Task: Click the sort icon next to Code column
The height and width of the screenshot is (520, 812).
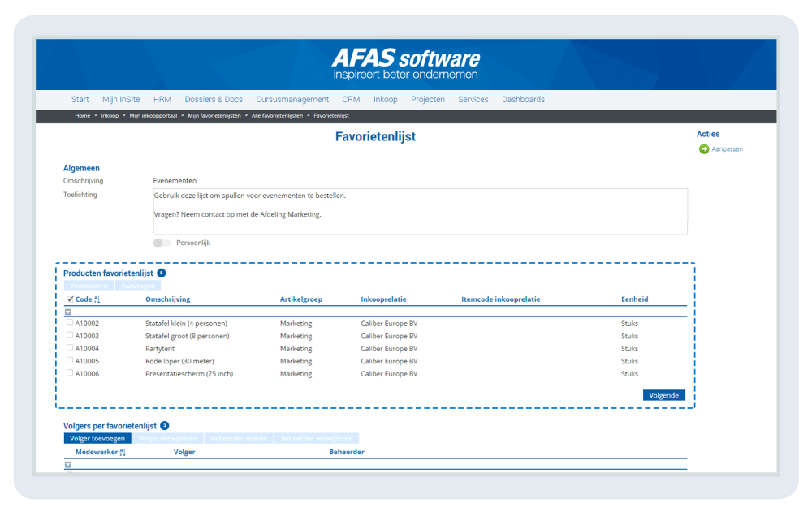Action: pyautogui.click(x=97, y=299)
